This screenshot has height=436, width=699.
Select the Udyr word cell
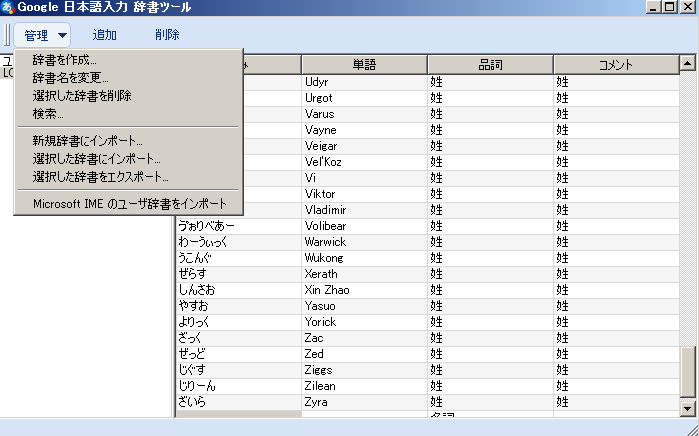click(364, 82)
